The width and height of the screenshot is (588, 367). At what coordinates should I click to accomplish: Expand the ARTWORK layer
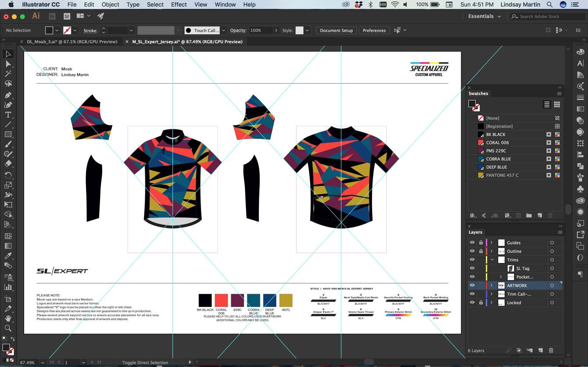click(491, 285)
